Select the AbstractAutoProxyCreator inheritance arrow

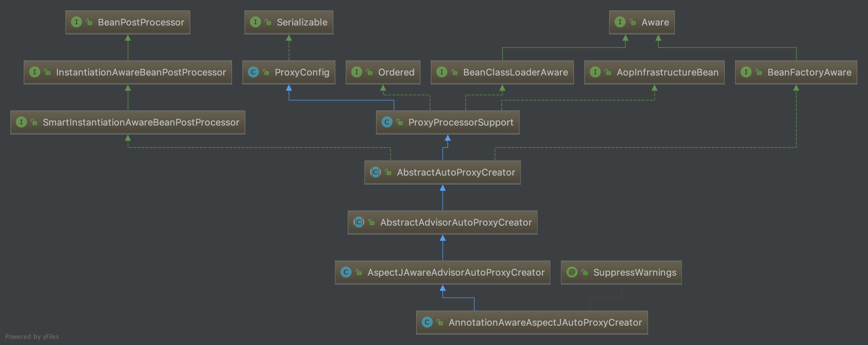coord(443,147)
